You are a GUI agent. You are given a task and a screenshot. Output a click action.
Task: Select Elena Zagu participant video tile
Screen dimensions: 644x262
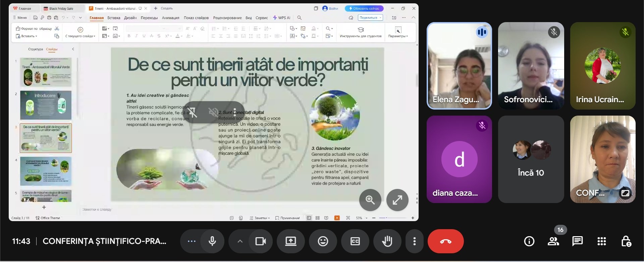point(459,66)
